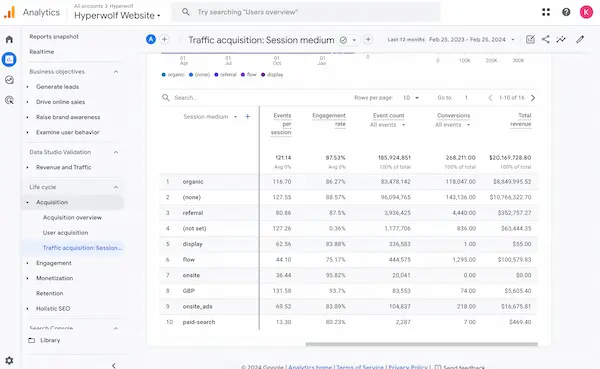This screenshot has height=369, width=600.
Task: Go to previous page of table rows
Action: (x=490, y=98)
